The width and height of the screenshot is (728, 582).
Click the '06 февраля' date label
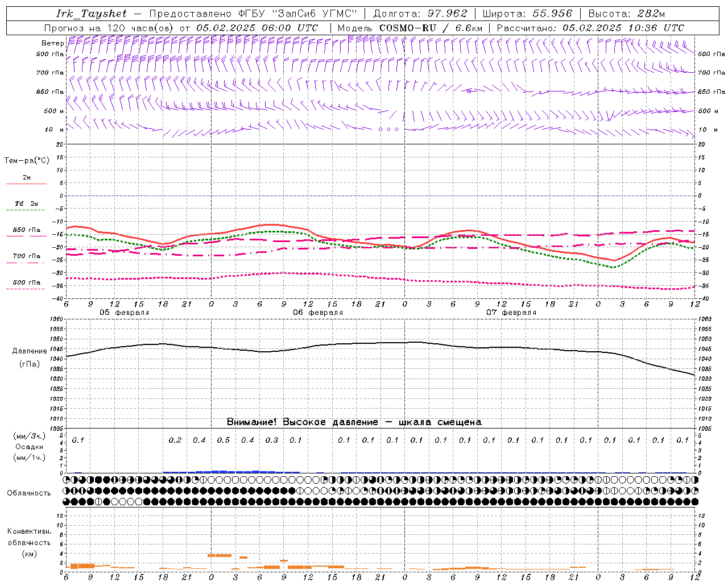coord(318,313)
